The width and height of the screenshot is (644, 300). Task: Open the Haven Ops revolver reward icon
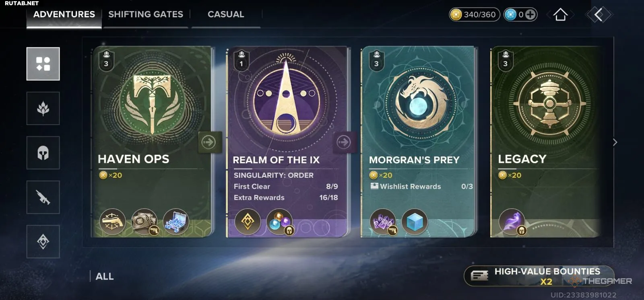112,221
